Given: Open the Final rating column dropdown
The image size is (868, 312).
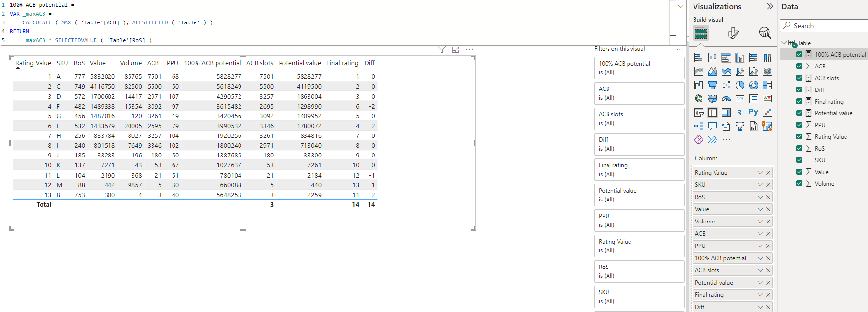Looking at the screenshot, I should 760,295.
